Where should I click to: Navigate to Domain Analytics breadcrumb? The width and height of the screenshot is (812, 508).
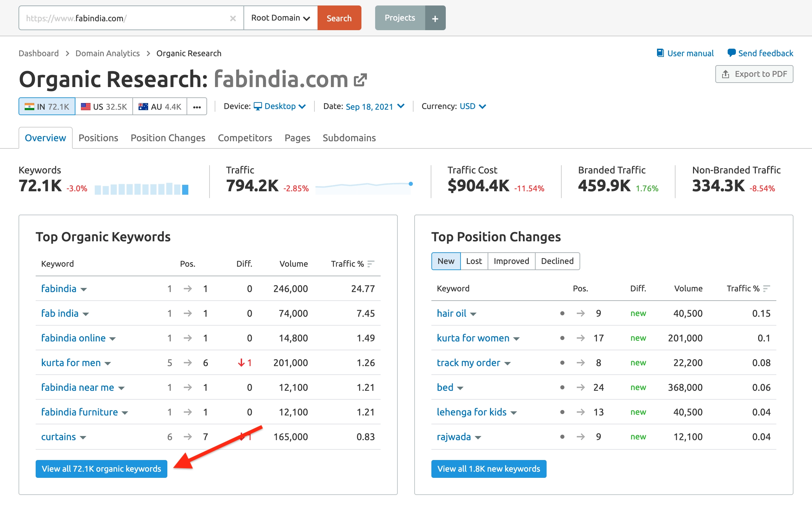coord(107,53)
